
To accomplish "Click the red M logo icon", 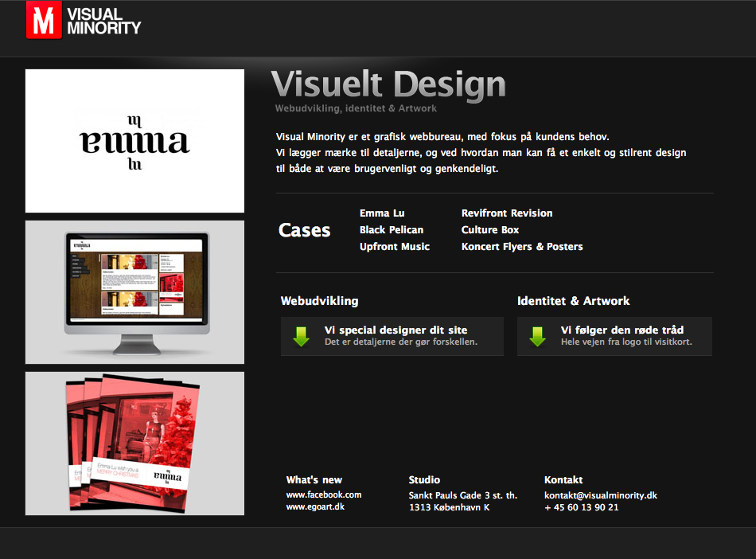I will pos(44,20).
